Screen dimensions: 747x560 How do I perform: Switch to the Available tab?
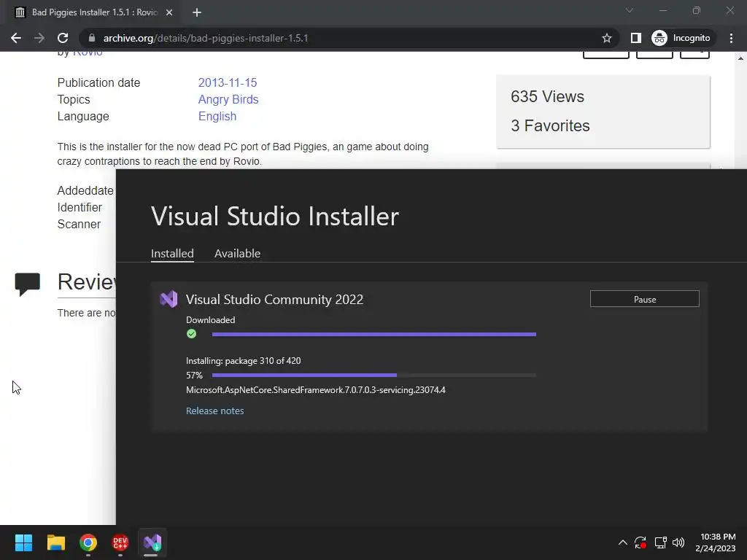coord(237,253)
